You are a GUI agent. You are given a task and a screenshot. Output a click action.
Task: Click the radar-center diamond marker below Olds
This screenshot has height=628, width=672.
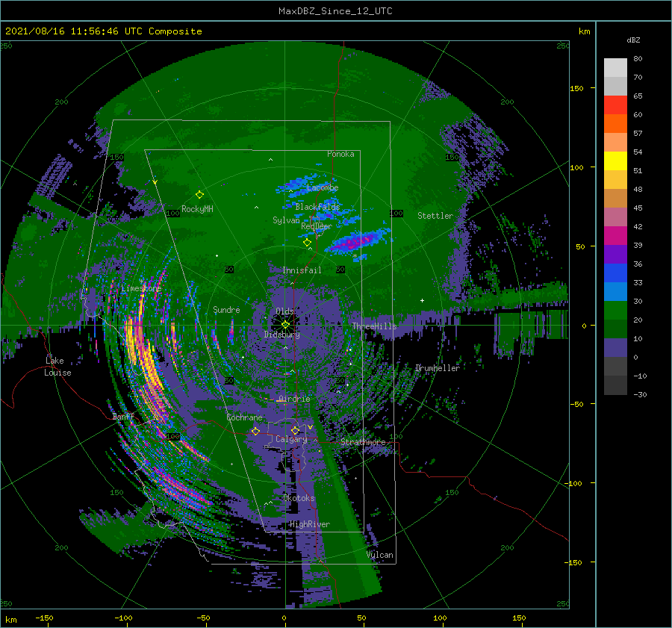coord(285,325)
